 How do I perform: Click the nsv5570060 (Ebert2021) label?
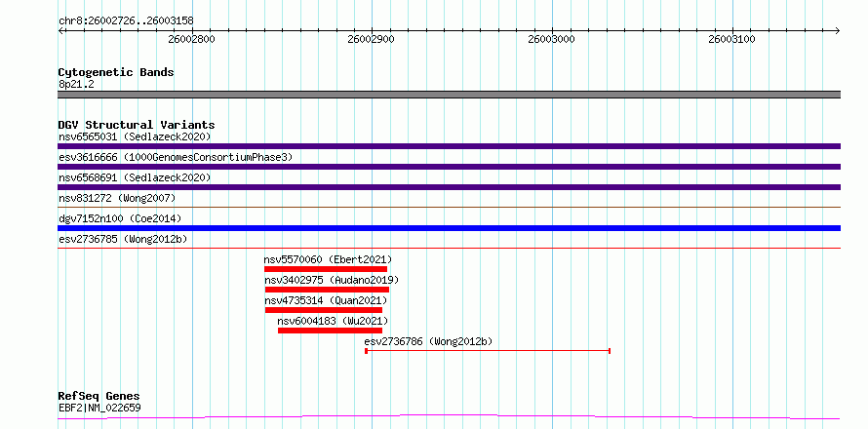coord(328,259)
